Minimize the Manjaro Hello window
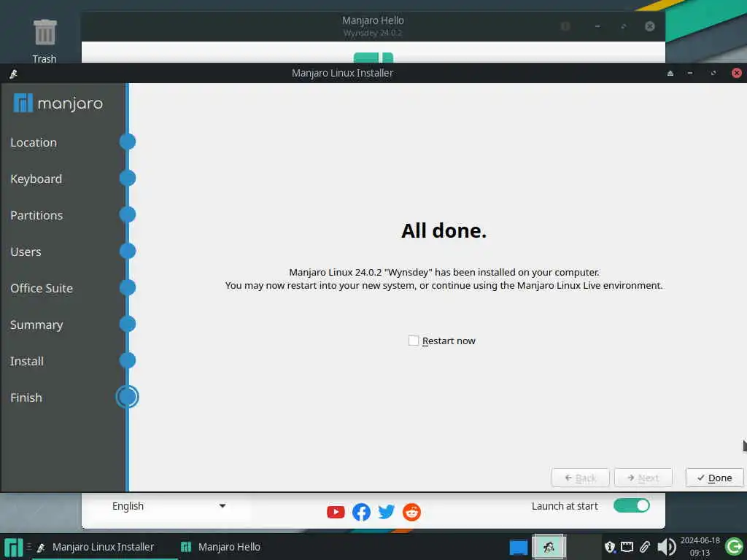 tap(597, 26)
